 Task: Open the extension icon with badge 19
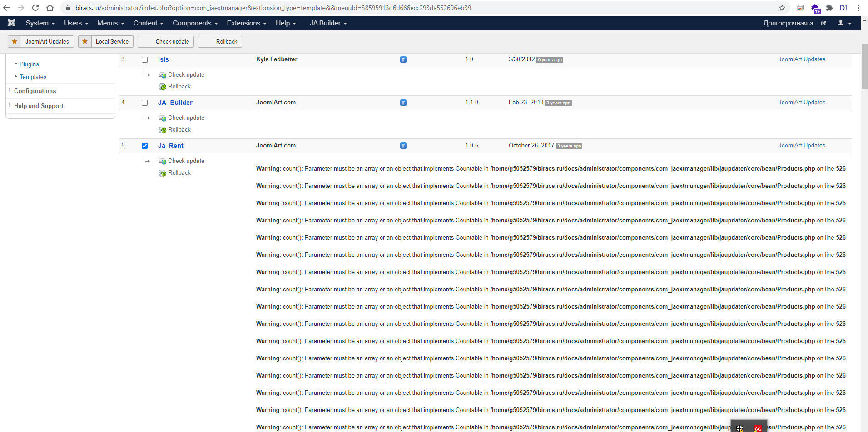pyautogui.click(x=815, y=8)
